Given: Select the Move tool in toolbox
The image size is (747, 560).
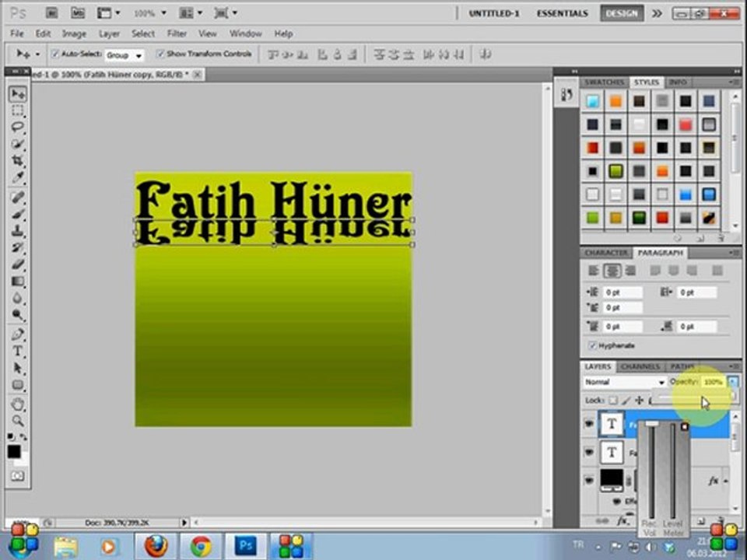Looking at the screenshot, I should tap(18, 94).
